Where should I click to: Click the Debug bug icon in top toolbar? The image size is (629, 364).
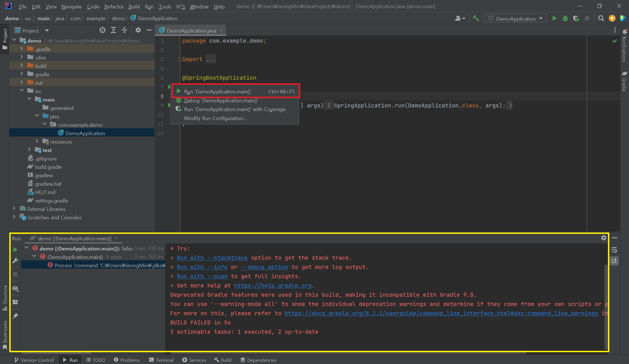tap(565, 19)
